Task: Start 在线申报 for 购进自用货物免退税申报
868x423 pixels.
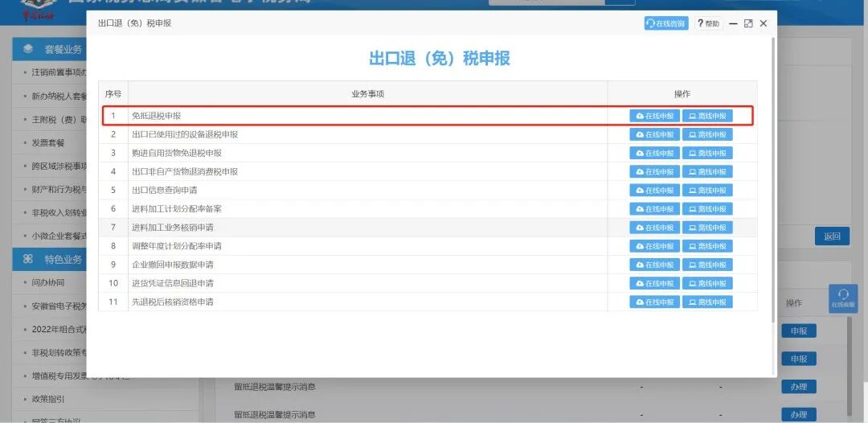Action: pos(654,153)
